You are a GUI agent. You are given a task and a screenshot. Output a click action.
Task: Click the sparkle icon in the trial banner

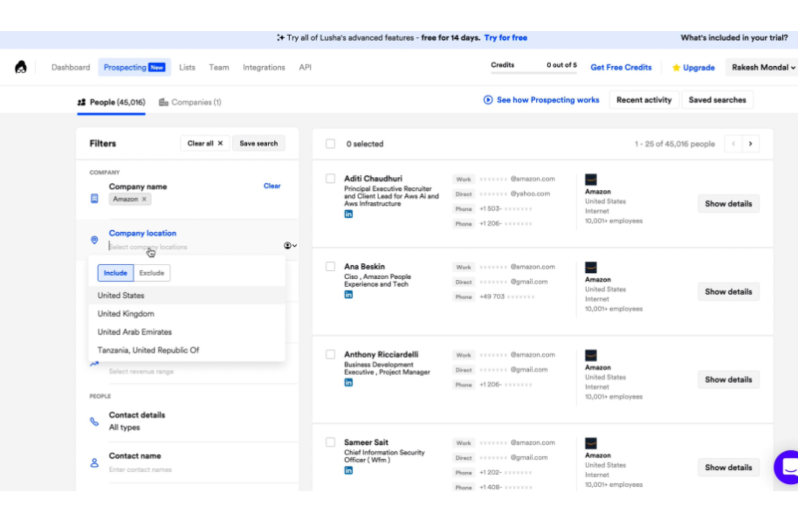click(x=280, y=38)
